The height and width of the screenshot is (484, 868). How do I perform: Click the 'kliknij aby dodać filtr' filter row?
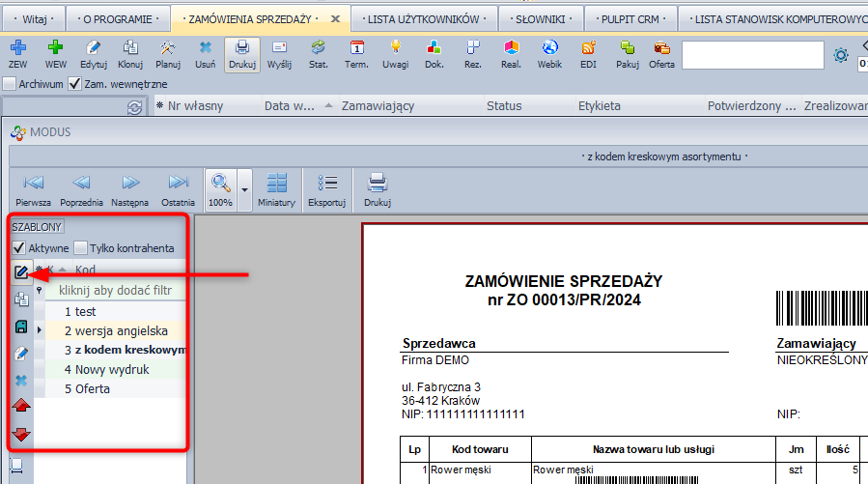point(115,290)
